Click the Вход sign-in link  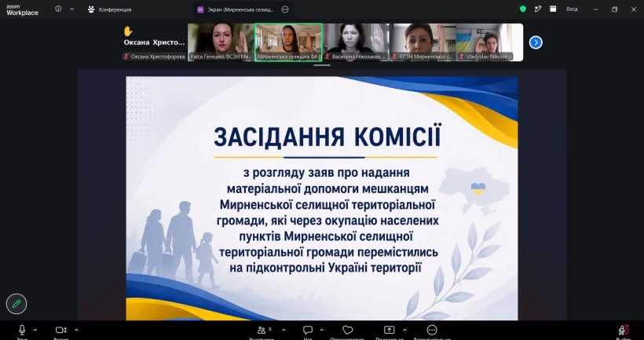572,9
